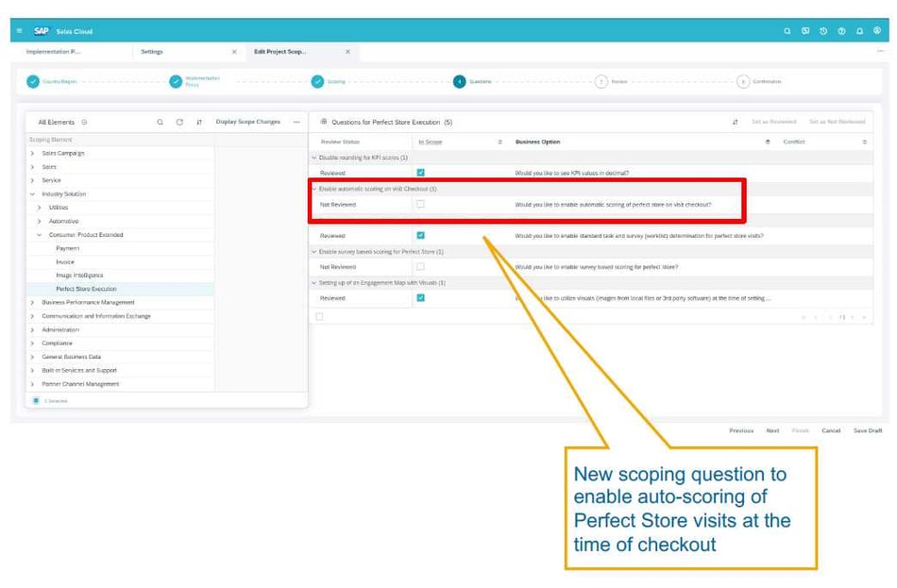
Task: Open more options after Display Scope Changes
Action: 296,122
